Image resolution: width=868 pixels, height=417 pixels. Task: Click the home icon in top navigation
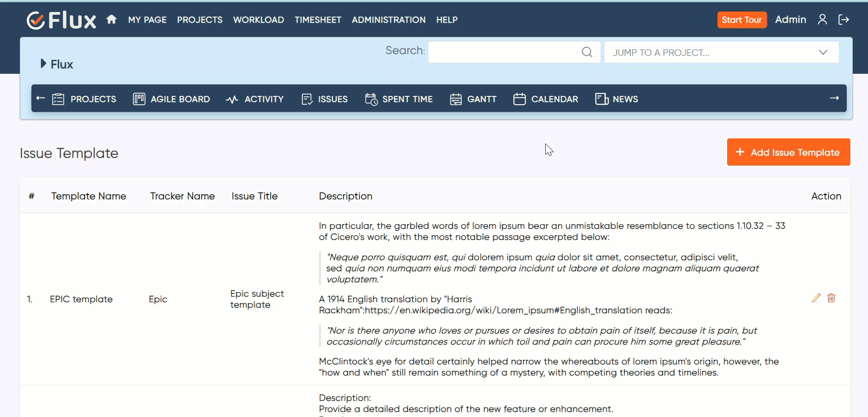[x=111, y=19]
